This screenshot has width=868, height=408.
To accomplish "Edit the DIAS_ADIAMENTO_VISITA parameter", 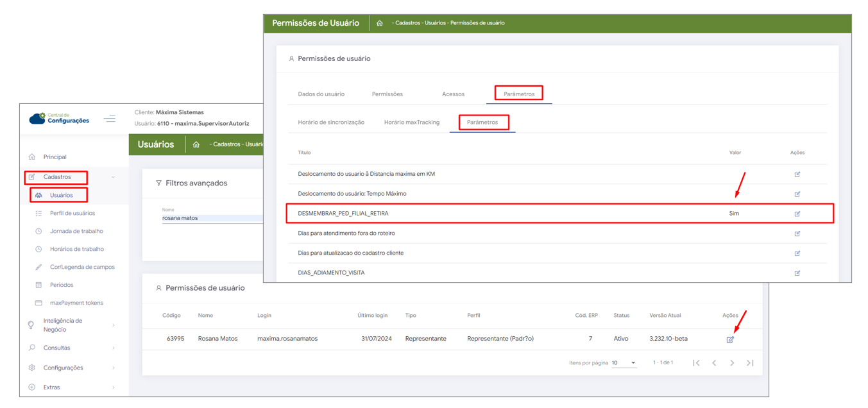I will (x=797, y=273).
